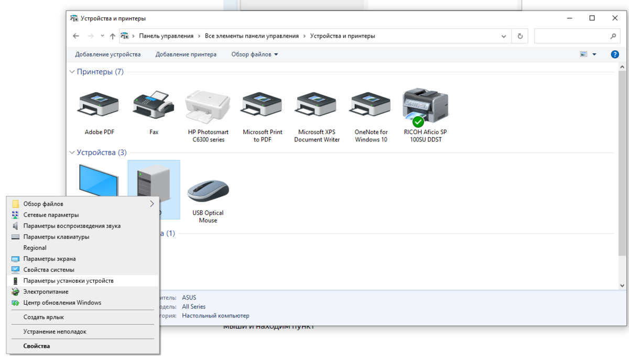Choose Электропитание in context menu

pos(83,292)
